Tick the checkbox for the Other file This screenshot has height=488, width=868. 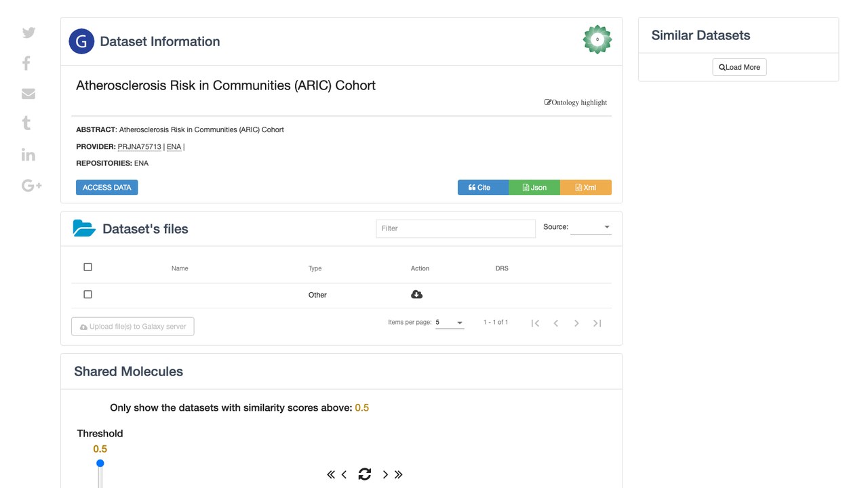87,294
